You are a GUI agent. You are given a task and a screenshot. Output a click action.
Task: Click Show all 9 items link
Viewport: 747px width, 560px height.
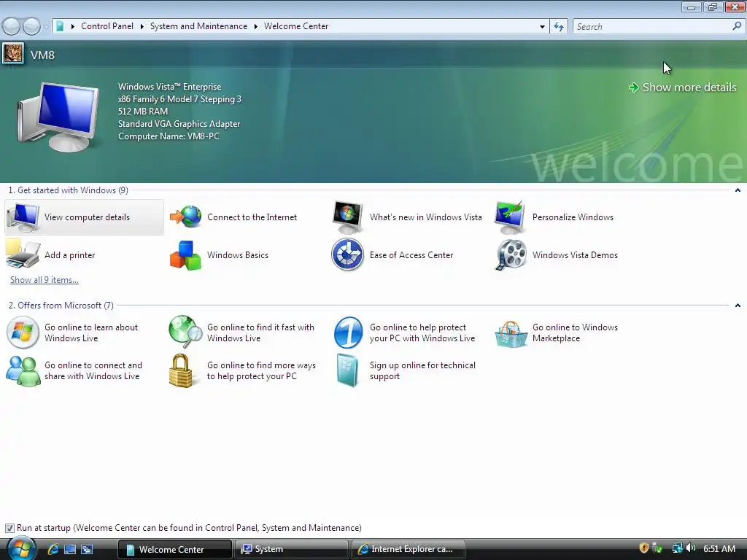tap(44, 280)
